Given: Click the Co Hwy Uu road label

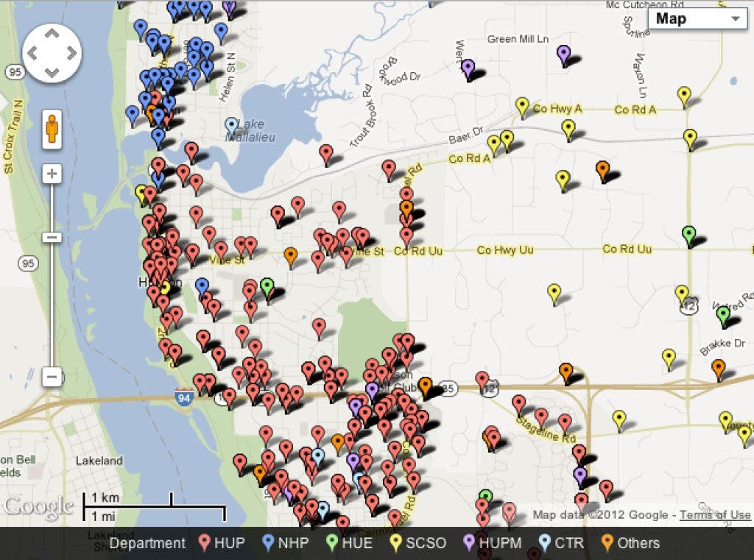Looking at the screenshot, I should [505, 250].
